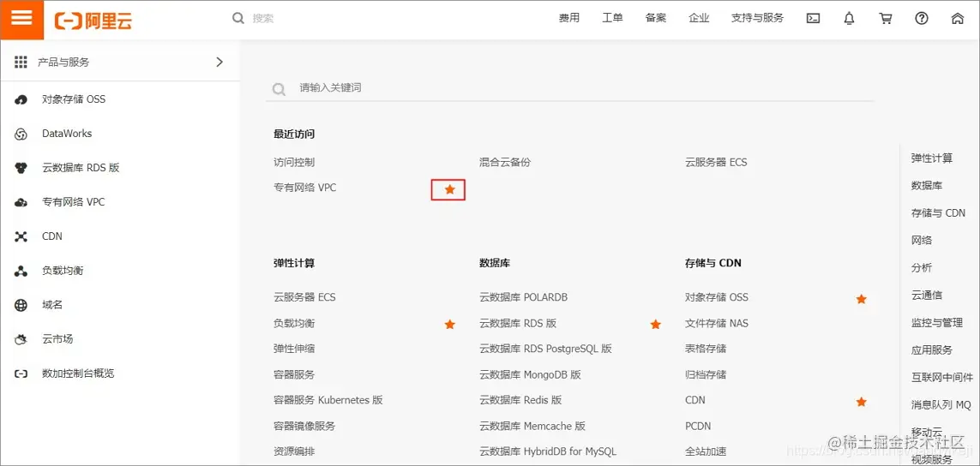
Task: Toggle favorite star for 对象存储 OSS
Action: 861,299
